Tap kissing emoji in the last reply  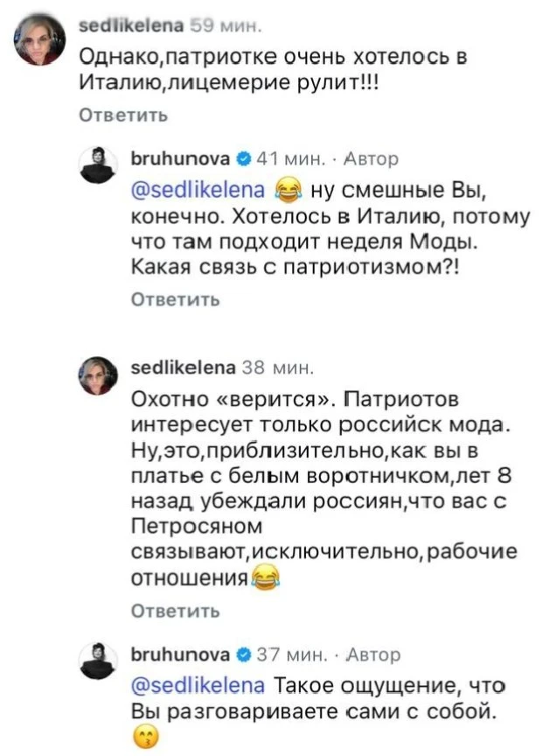pos(143,738)
